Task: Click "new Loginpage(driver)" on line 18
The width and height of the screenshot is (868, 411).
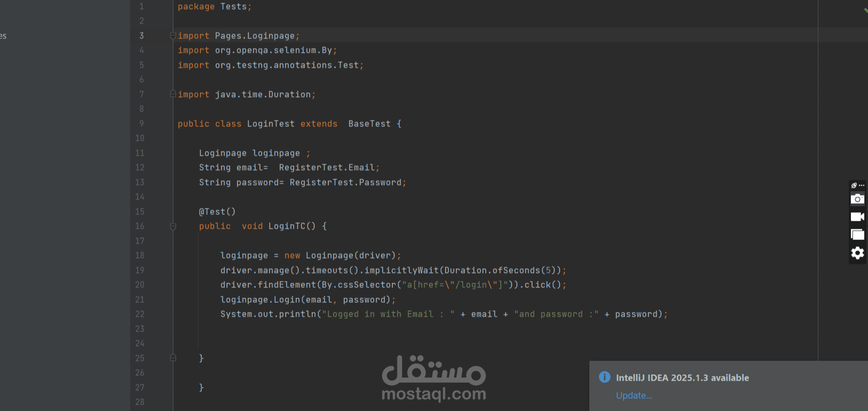Action: tap(340, 255)
